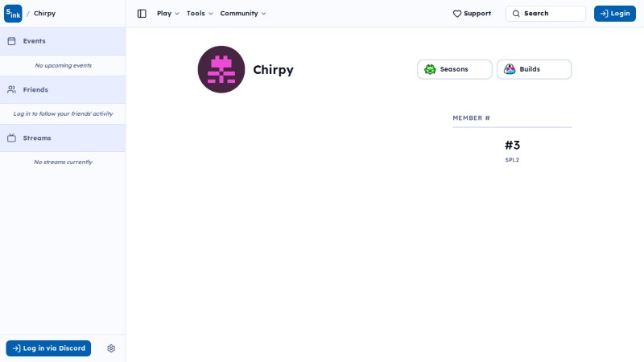
Task: Click the #3 member number
Action: coord(512,146)
